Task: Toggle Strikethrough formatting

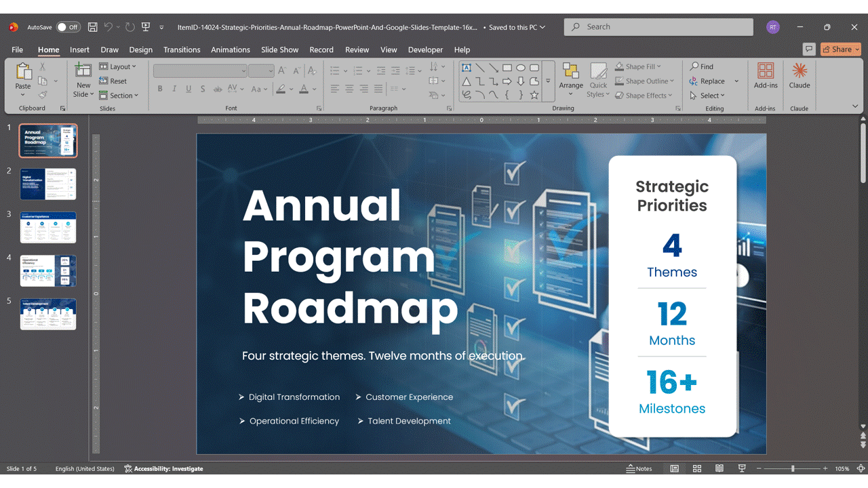Action: coord(218,89)
